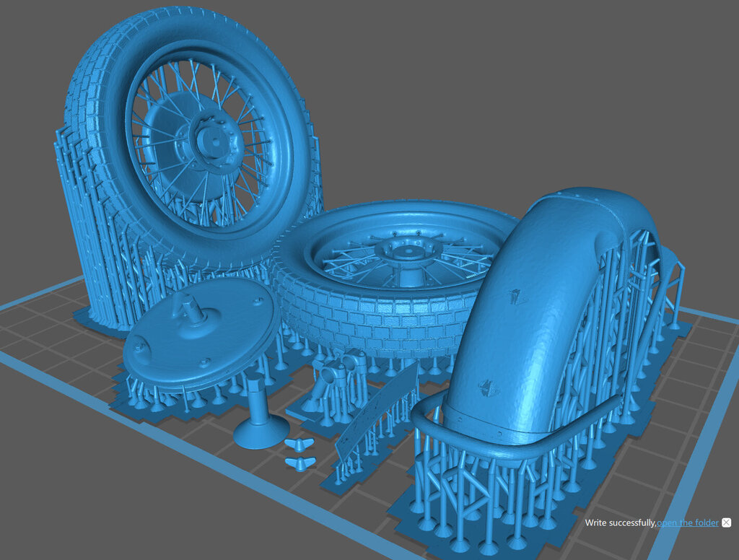Click the upper wing nut model
This screenshot has height=560, width=739.
click(x=296, y=445)
